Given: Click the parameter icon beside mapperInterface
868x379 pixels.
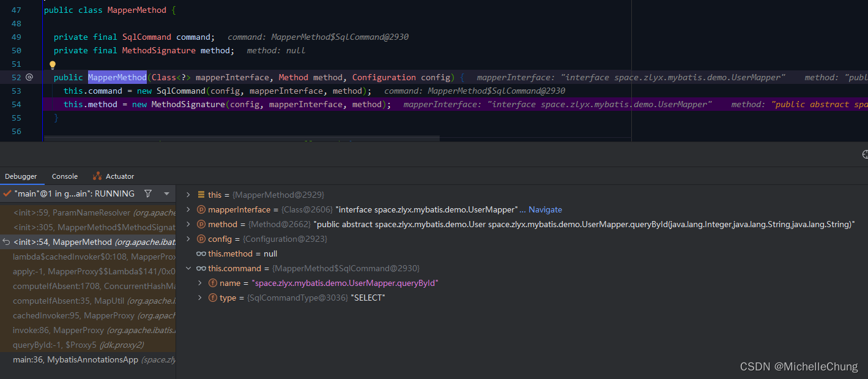Looking at the screenshot, I should tap(201, 209).
